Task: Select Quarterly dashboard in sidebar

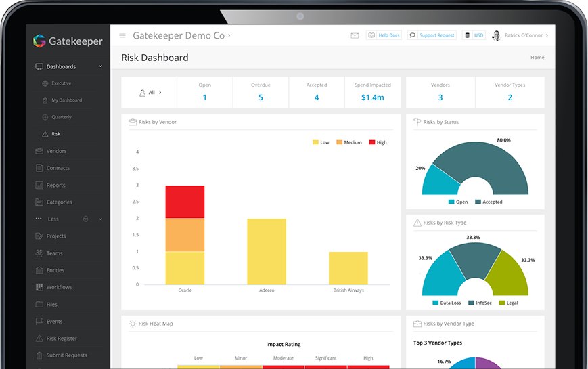Action: [61, 117]
